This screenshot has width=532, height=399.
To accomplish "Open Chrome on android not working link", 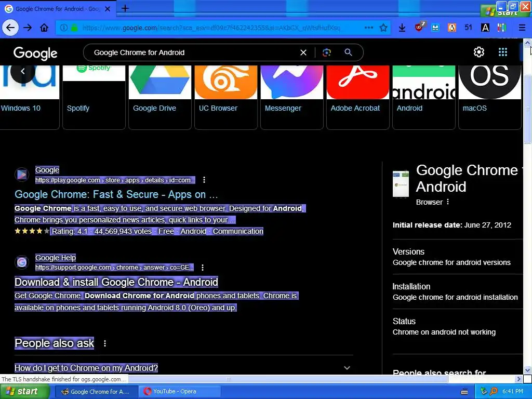I will point(444,332).
